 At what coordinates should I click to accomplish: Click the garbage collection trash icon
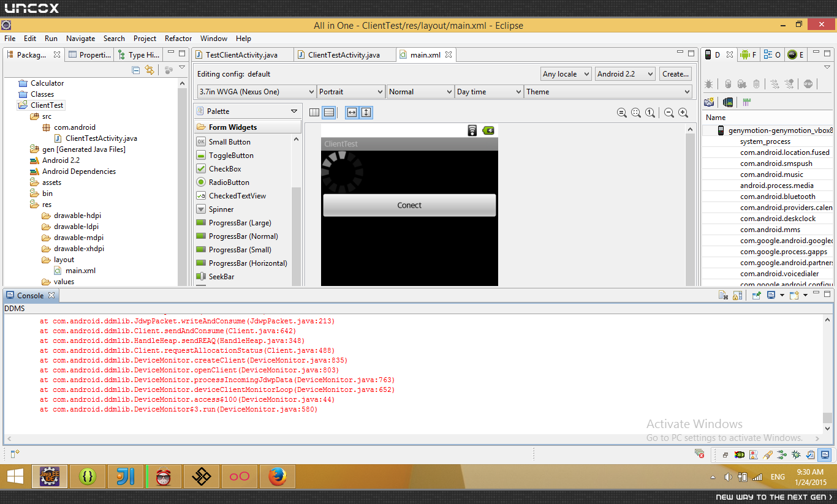(756, 84)
